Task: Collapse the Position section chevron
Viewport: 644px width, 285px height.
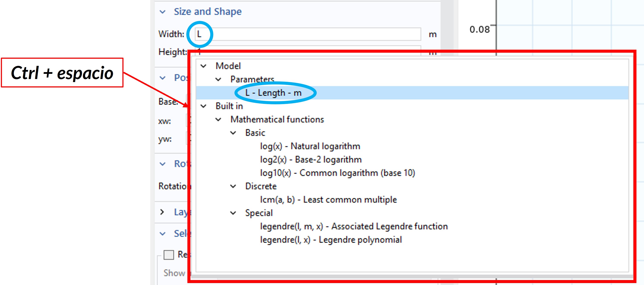Action: click(x=163, y=78)
